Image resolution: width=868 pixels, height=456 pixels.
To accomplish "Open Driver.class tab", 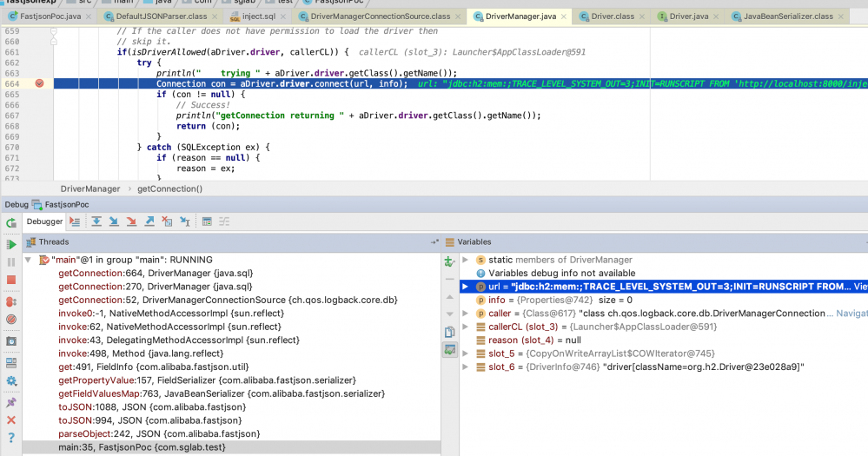I will 613,17.
